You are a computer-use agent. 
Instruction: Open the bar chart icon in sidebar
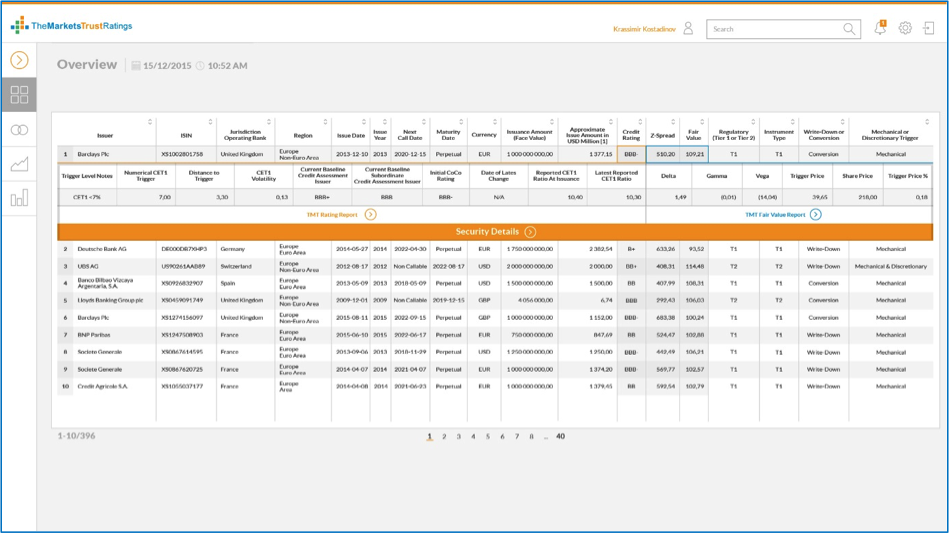click(19, 198)
